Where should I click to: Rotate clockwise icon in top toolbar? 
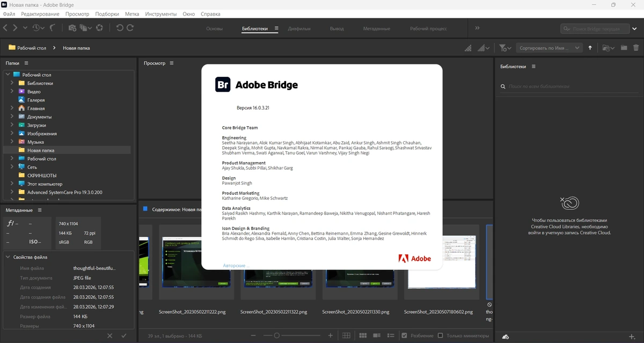[130, 28]
